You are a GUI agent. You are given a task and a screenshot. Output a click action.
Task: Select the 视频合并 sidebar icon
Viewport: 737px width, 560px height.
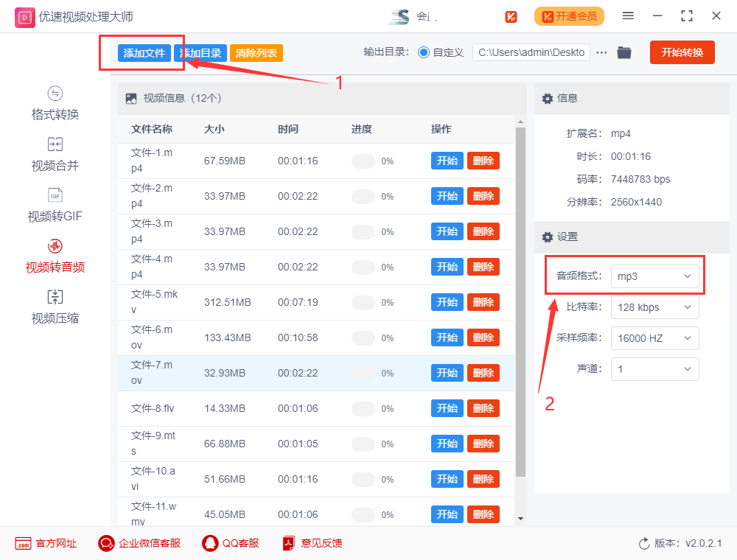pyautogui.click(x=54, y=154)
